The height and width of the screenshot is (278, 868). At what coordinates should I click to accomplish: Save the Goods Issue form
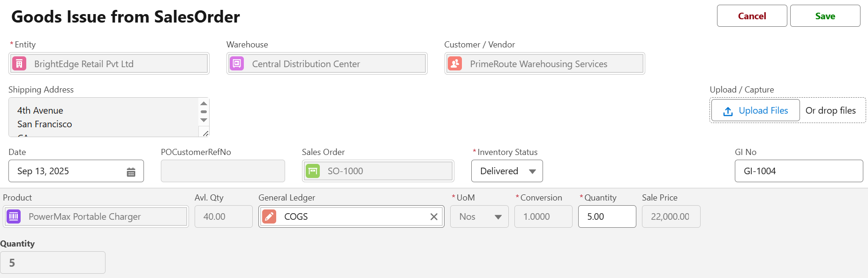click(825, 16)
